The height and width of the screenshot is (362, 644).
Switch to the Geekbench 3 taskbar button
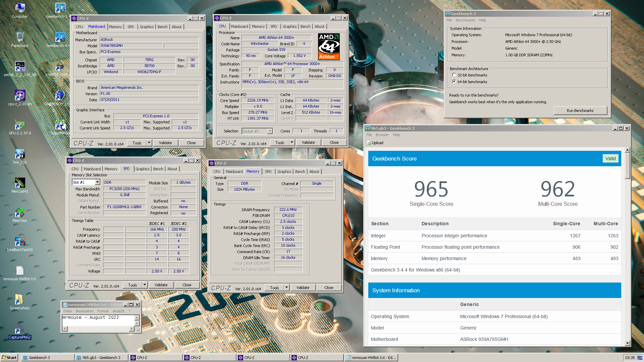coord(48,358)
